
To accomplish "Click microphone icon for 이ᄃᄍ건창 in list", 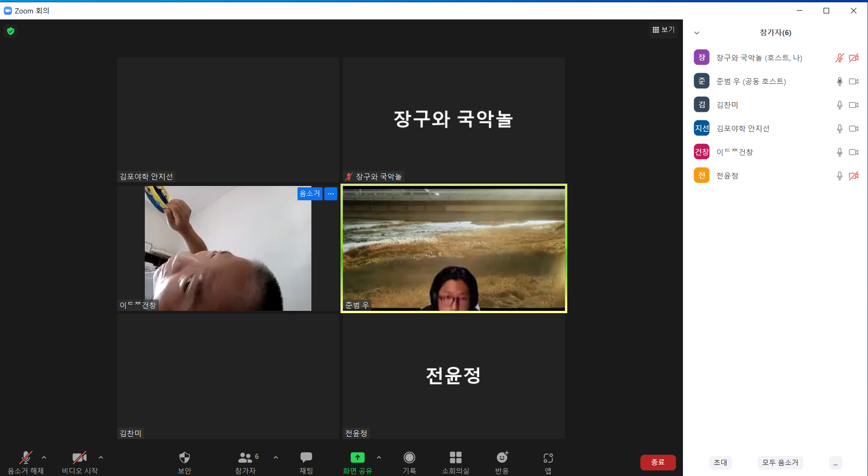I will (x=839, y=152).
